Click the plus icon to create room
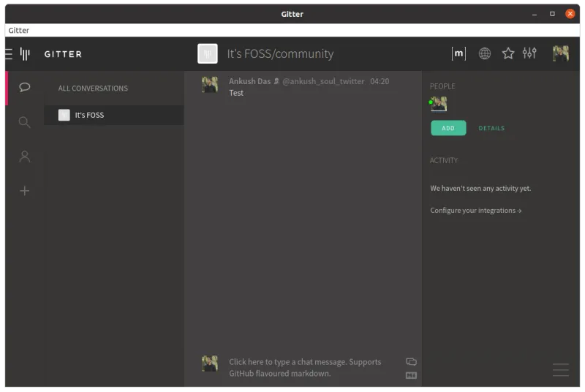585x392 pixels. point(25,191)
